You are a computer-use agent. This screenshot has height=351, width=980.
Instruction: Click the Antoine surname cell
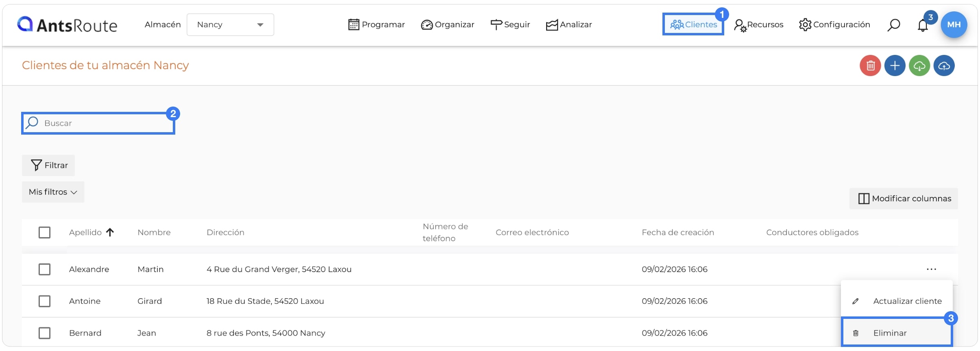85,301
